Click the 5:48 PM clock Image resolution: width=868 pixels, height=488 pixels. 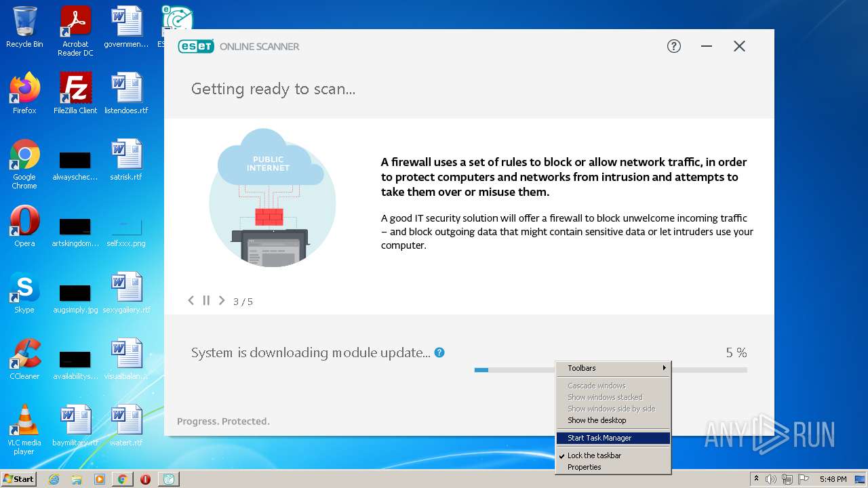pos(833,479)
